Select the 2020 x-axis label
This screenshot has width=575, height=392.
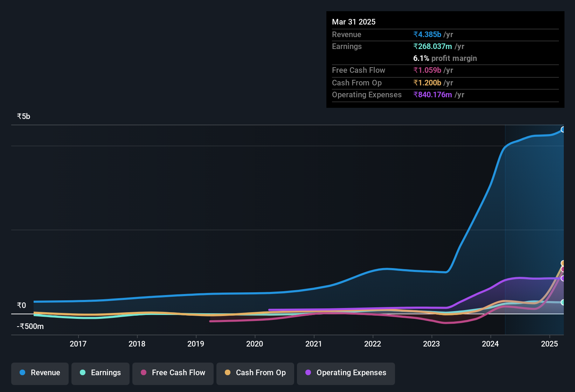255,344
